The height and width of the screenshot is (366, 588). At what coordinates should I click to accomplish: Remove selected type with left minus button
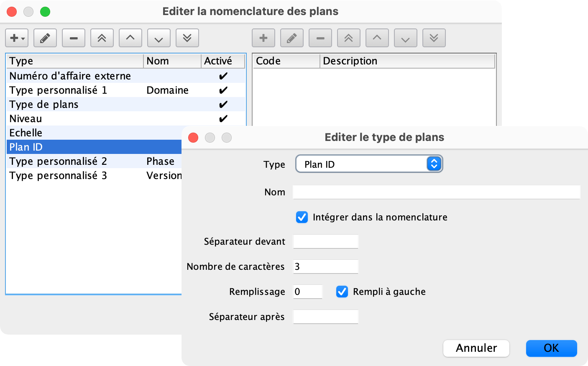coord(74,38)
